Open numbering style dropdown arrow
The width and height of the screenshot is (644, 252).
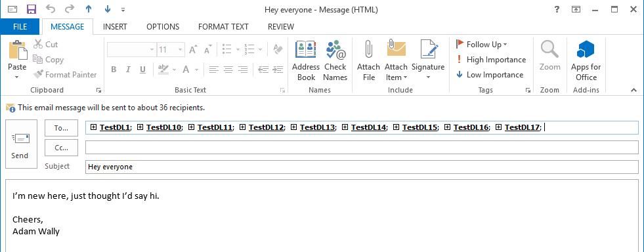point(261,50)
